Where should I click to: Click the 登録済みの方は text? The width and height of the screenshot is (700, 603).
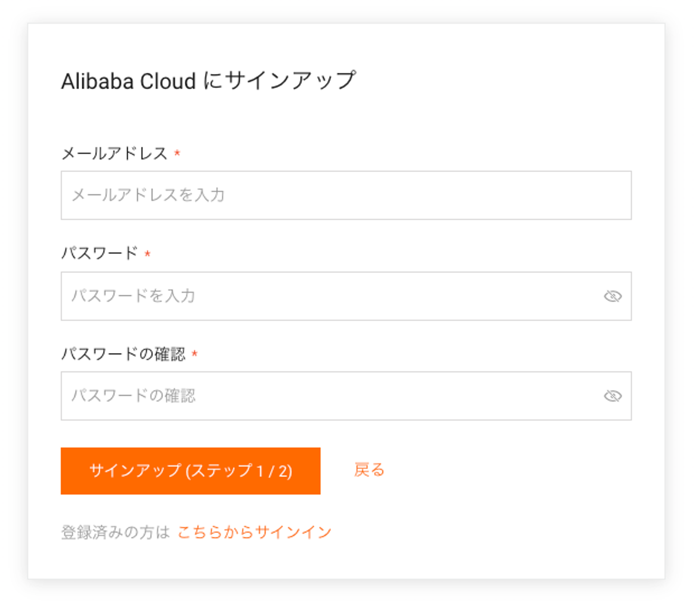click(115, 532)
